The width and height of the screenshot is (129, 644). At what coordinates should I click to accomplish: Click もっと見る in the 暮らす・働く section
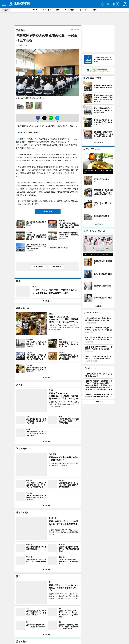coord(48,570)
